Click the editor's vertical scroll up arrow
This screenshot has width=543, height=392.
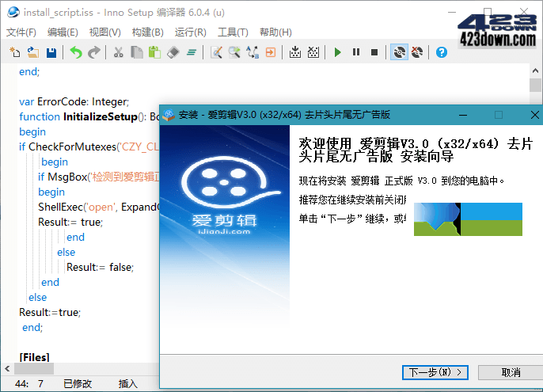point(535,70)
